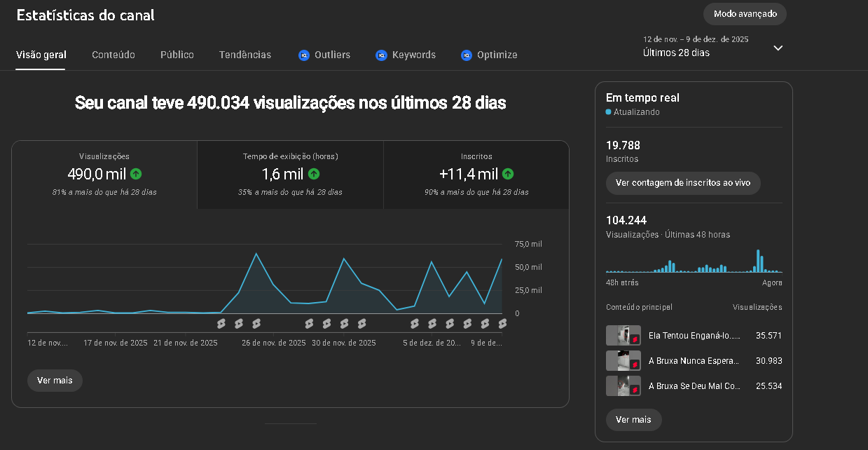Open thumbnail of A Bruxa Nunca Espera video

623,361
